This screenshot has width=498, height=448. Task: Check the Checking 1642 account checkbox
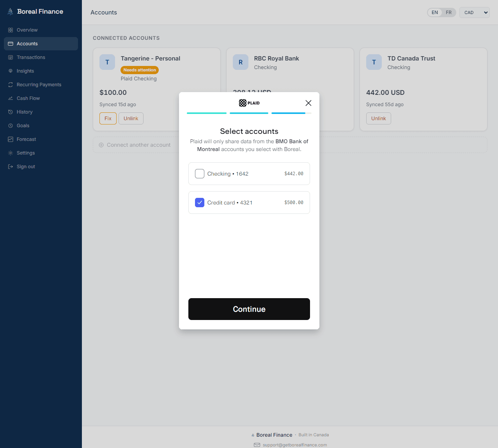[200, 174]
